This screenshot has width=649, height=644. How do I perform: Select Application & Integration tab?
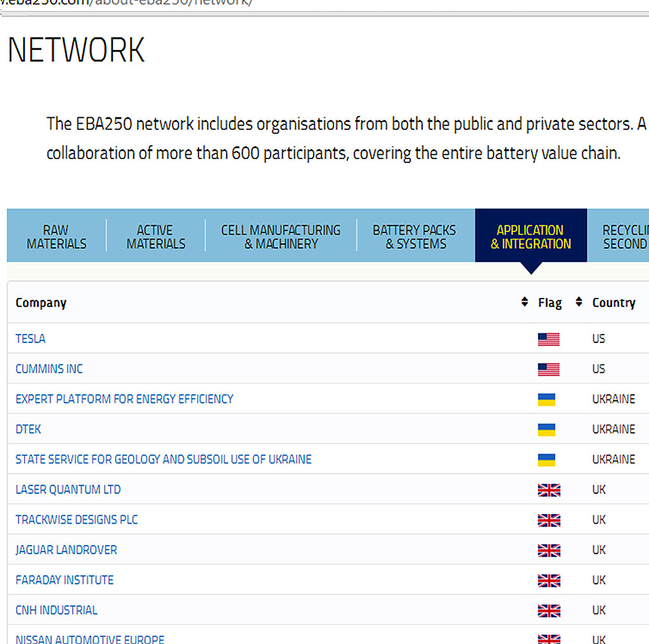[530, 236]
